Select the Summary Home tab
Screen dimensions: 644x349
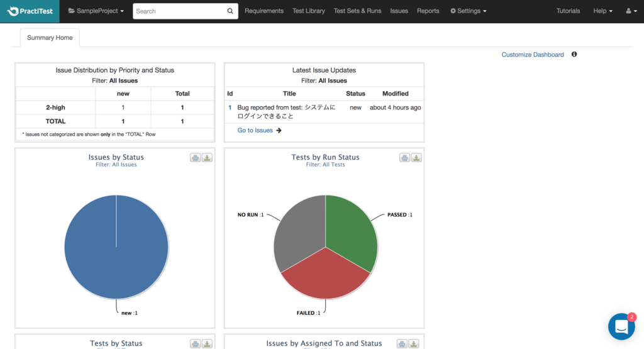point(50,38)
